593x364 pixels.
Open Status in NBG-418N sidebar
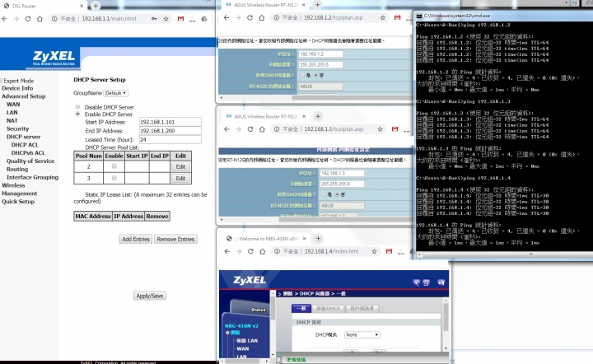259,310
